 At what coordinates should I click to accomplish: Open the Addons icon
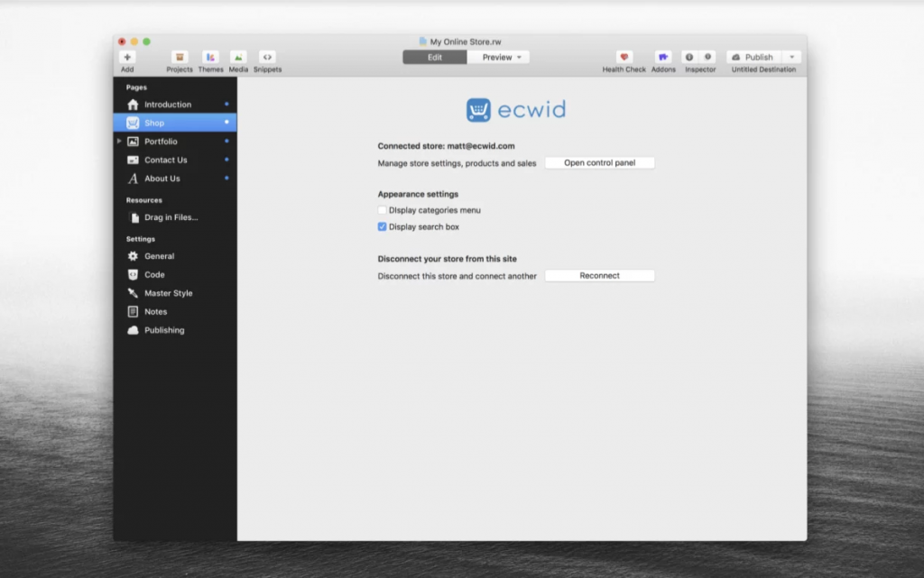click(663, 57)
